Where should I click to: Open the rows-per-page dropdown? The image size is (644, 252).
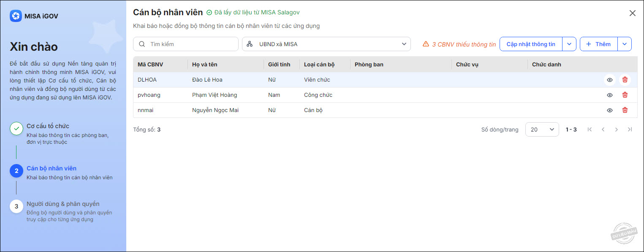click(542, 129)
